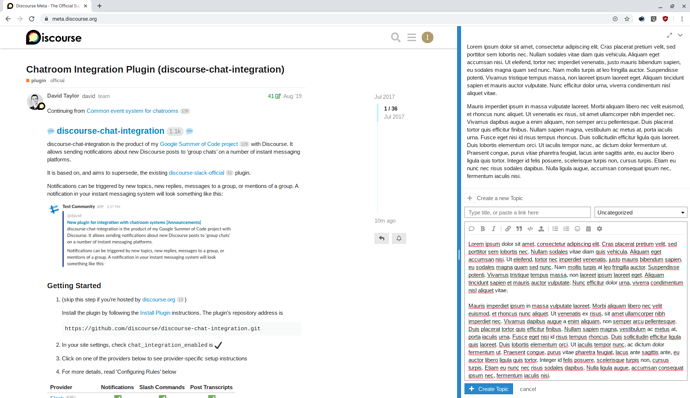This screenshot has width=690, height=398.
Task: Open the discourse-slack-official link
Action: (x=196, y=173)
